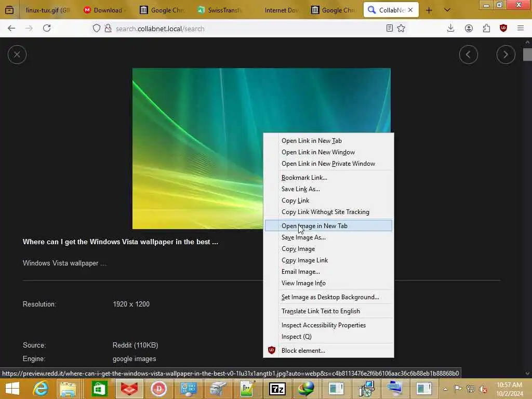The image size is (532, 399).
Task: Choose Open Link in New Private Window
Action: (x=328, y=164)
